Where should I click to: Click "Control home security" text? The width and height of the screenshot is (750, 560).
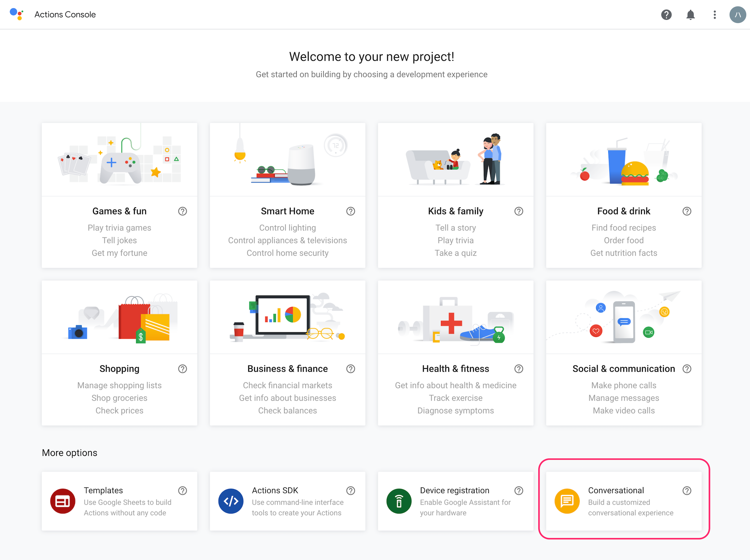pyautogui.click(x=287, y=253)
